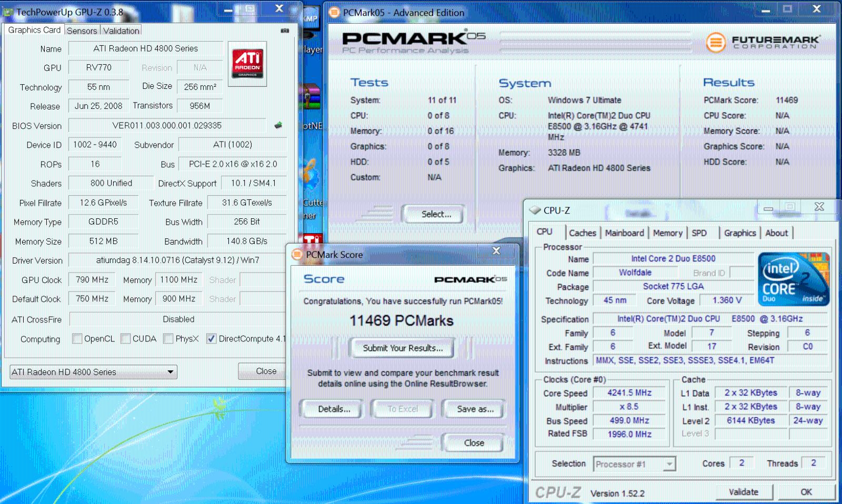Click the PCMark Score dialog title icon

click(x=297, y=255)
